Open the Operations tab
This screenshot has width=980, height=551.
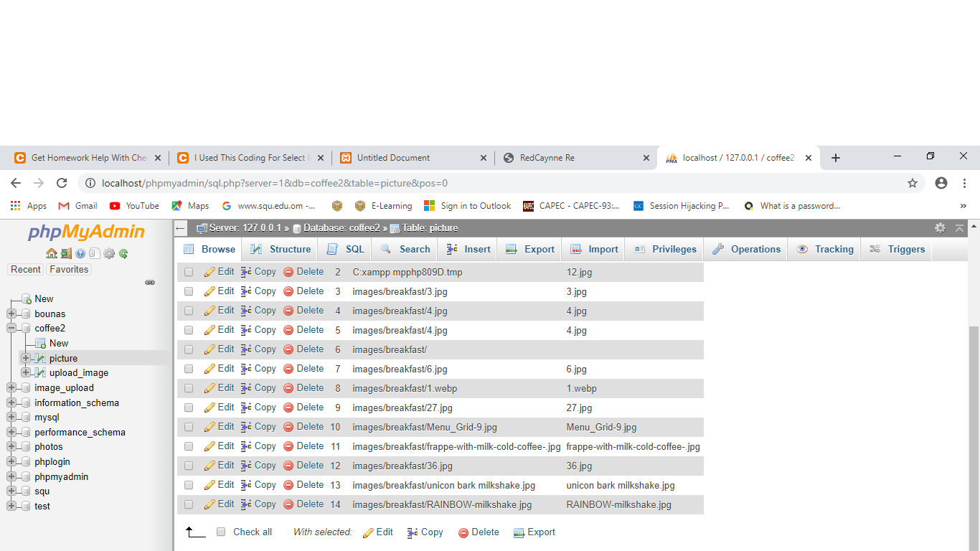(746, 249)
